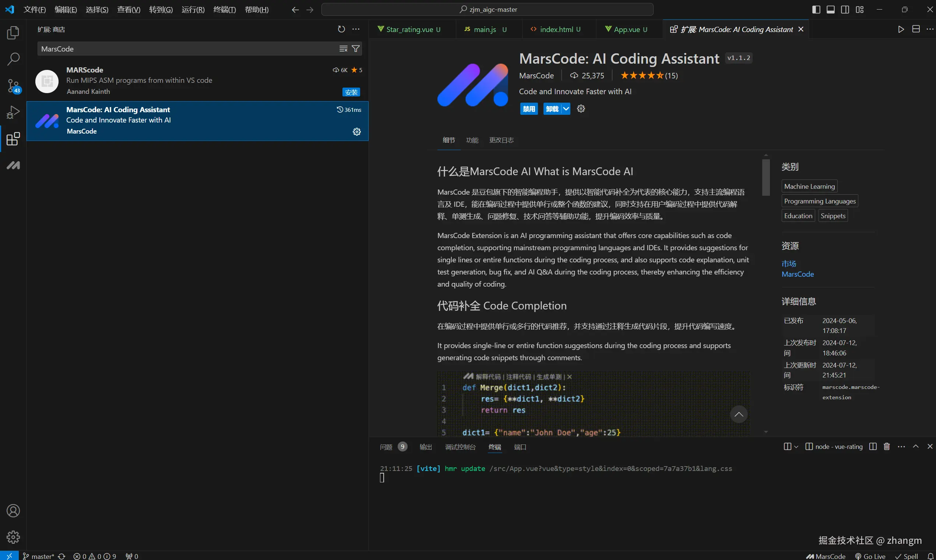Open the MarsCode sidebar panel icon

[13, 165]
